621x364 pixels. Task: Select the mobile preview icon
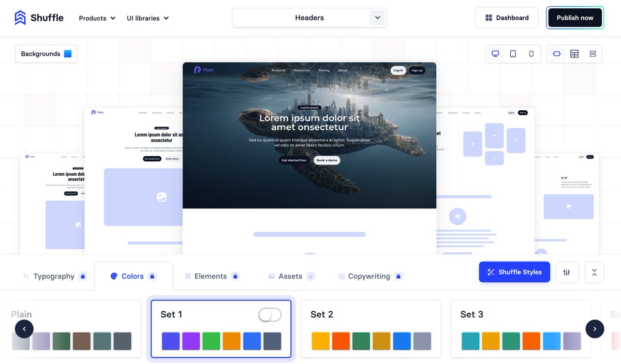pos(531,54)
